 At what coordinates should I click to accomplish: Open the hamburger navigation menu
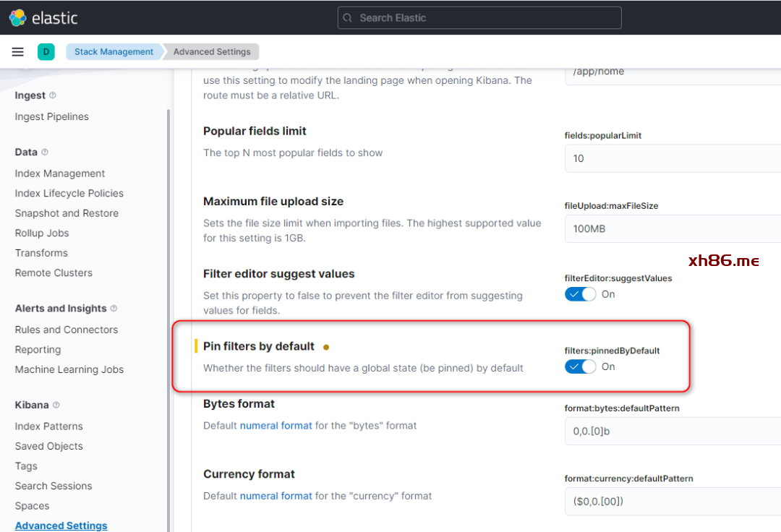[18, 52]
